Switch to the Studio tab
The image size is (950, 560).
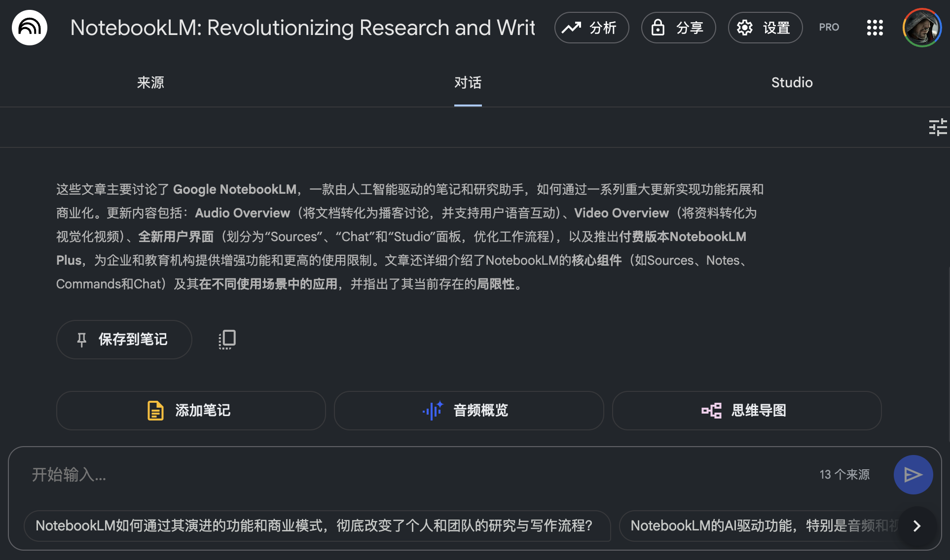click(x=792, y=82)
